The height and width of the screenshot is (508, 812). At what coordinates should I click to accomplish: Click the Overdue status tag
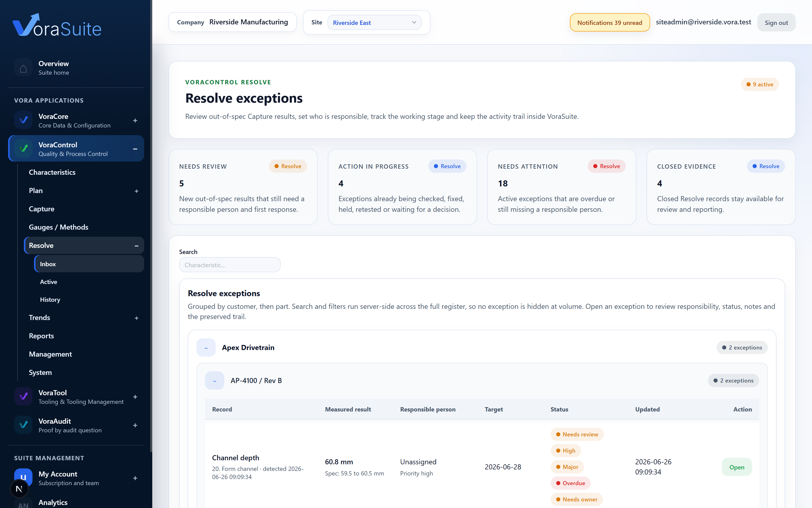[570, 483]
